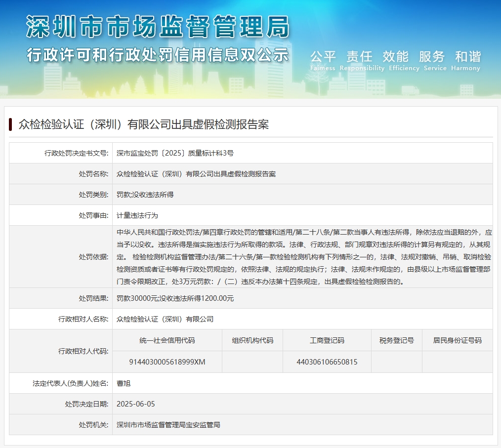Click decision number 深市监宝处罚〔2025〕质量标计科3号
The height and width of the screenshot is (448, 501).
coord(175,153)
